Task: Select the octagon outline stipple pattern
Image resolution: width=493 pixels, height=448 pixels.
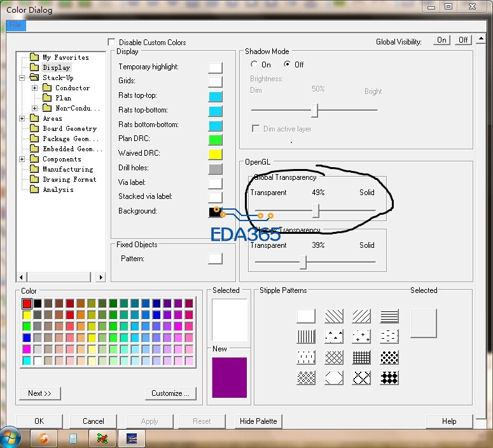Action: (x=333, y=377)
